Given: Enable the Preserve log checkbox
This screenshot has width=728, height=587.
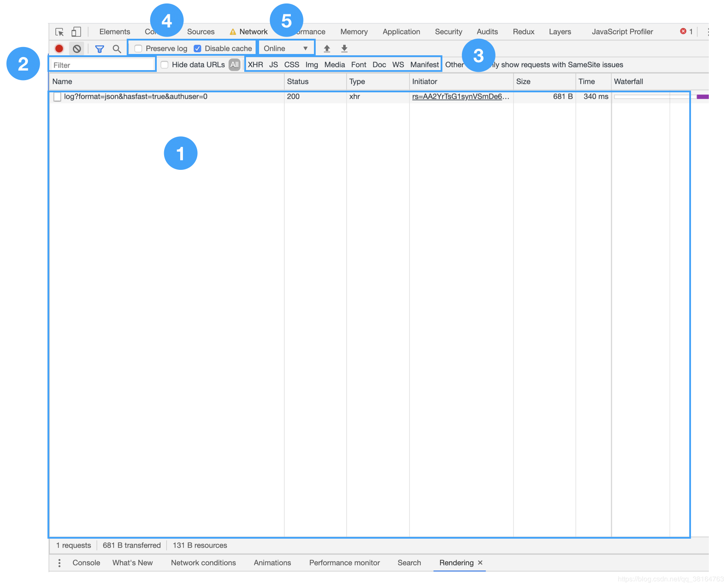Looking at the screenshot, I should point(138,48).
